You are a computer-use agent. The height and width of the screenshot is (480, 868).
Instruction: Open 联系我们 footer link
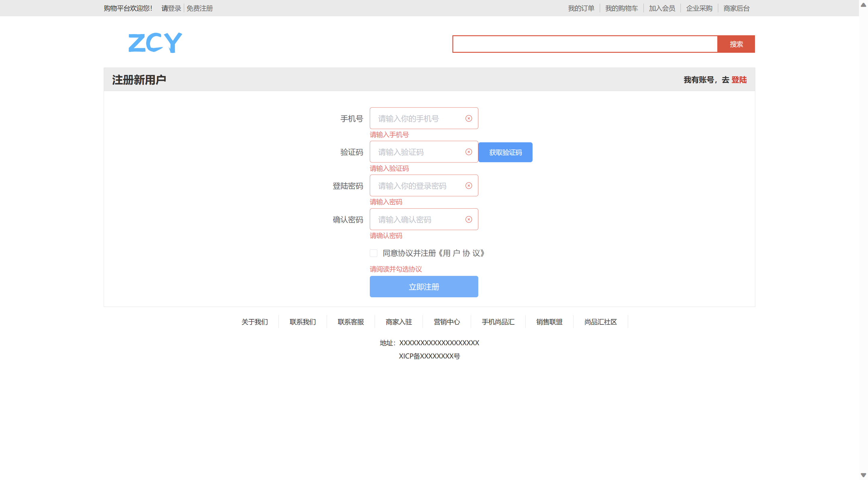pyautogui.click(x=303, y=322)
